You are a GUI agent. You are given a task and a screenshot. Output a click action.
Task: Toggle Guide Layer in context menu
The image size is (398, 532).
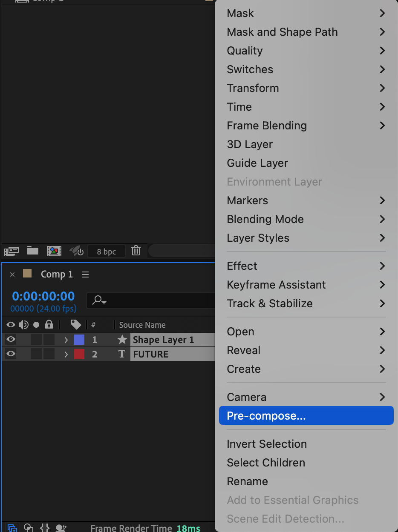pos(306,163)
